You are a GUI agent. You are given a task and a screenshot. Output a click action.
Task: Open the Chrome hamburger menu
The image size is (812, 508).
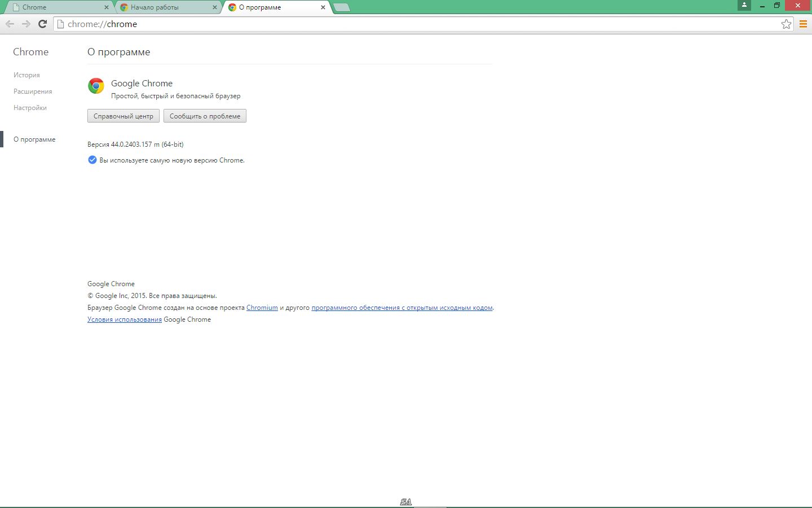(803, 24)
